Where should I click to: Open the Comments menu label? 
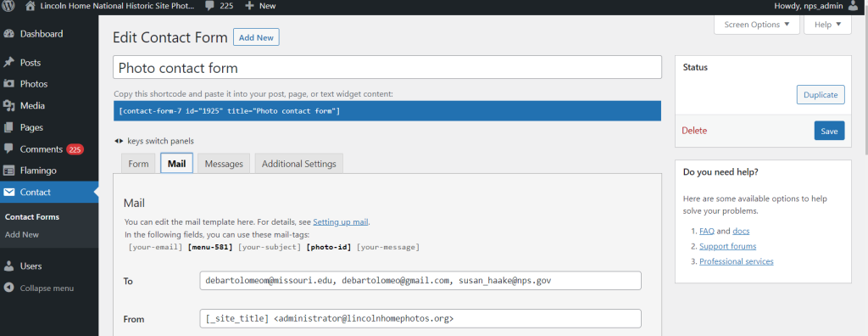(42, 149)
